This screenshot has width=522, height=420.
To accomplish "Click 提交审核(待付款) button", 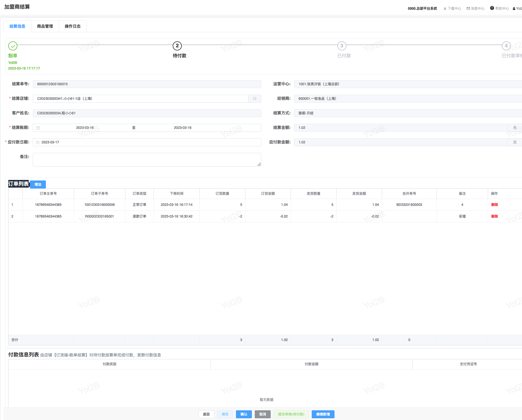I will point(291,414).
